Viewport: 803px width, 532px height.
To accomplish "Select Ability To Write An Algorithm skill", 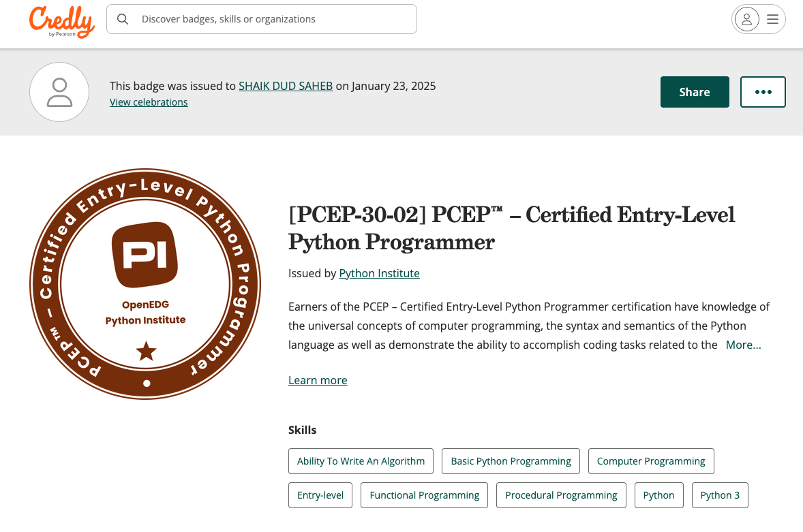I will point(361,461).
